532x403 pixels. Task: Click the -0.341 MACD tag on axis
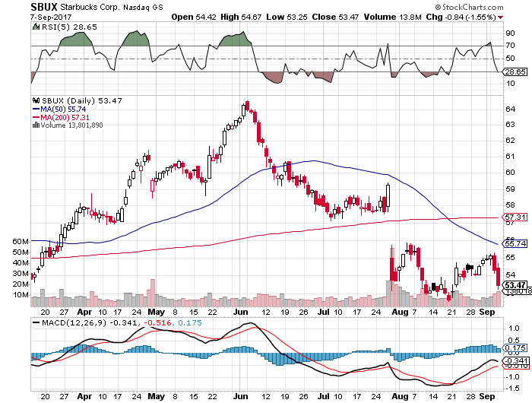tap(515, 360)
